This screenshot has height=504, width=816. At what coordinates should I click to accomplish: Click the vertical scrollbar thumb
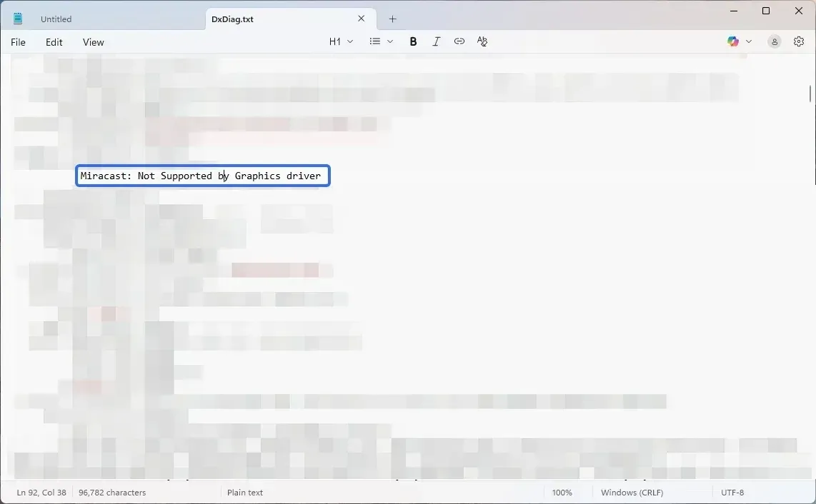[811, 94]
